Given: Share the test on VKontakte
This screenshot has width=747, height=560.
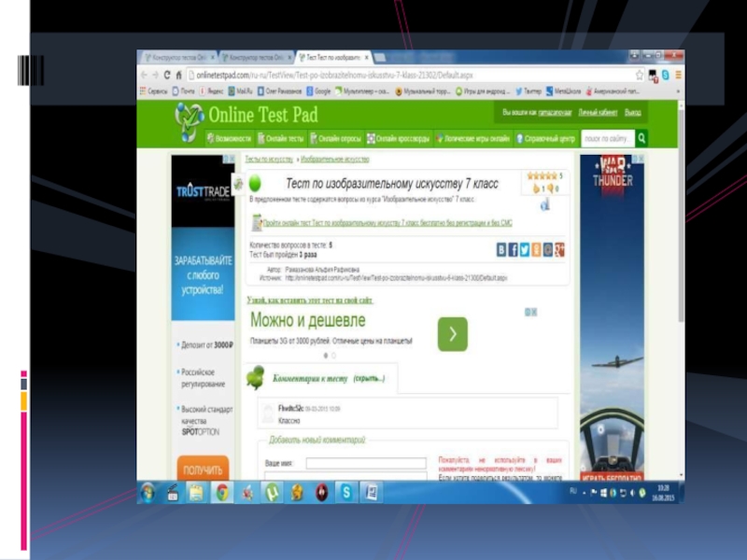Looking at the screenshot, I should (501, 249).
